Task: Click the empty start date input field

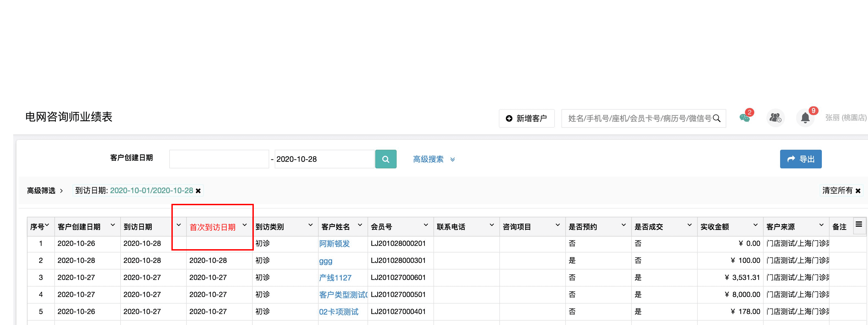Action: click(219, 159)
